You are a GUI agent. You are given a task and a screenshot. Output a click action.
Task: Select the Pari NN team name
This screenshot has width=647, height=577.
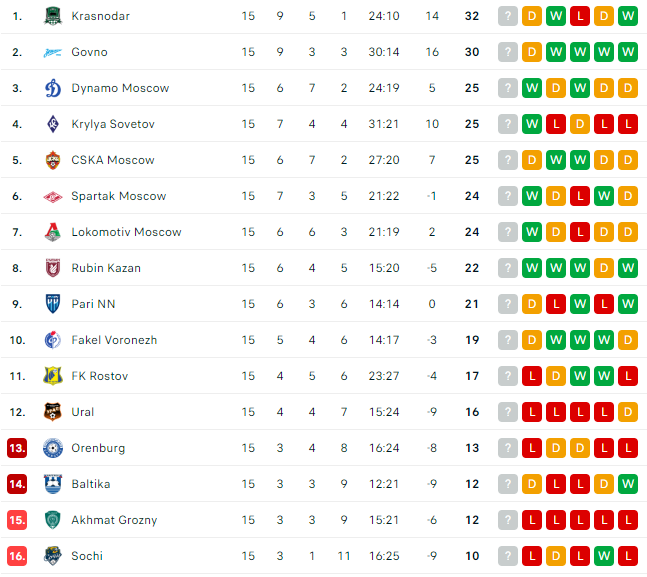[93, 304]
